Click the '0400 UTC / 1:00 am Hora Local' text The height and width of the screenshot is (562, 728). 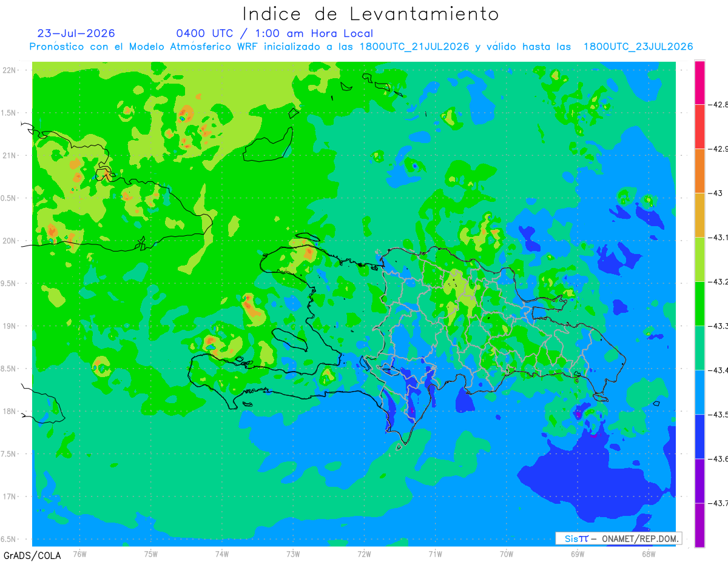275,33
